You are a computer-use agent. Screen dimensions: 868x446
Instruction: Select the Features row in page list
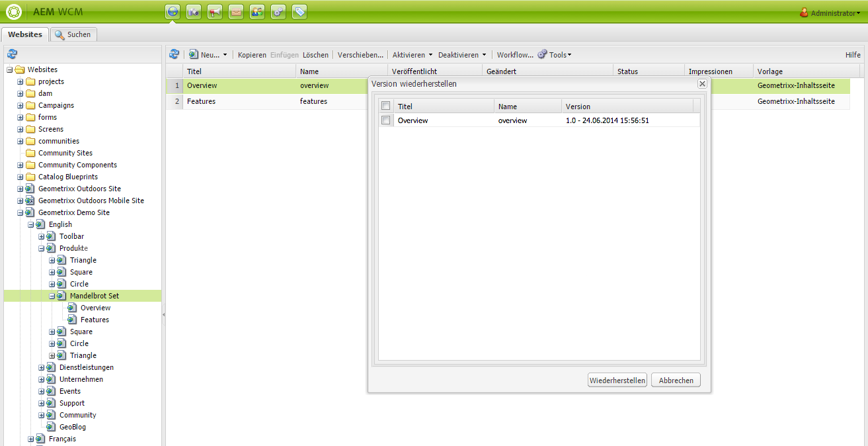508,101
